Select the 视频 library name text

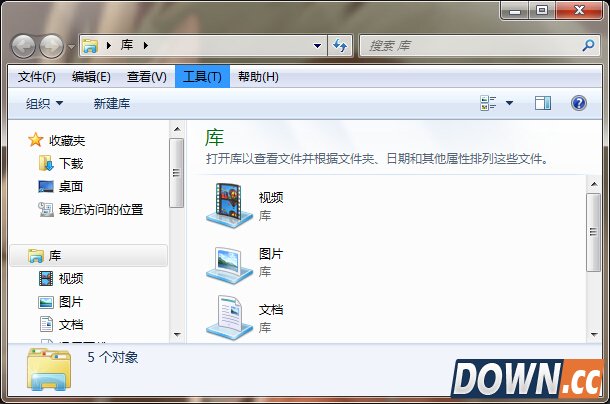[271, 197]
